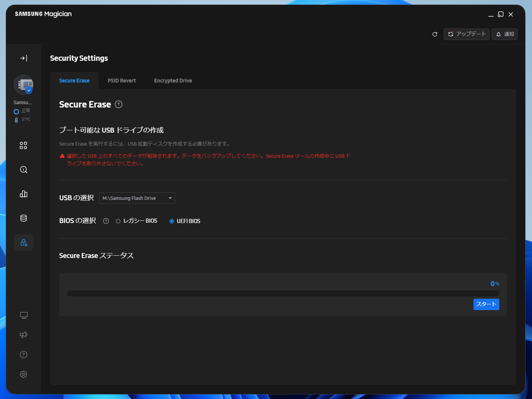Viewport: 532px width, 399px height.
Task: Switch to the Secure Erase tab
Action: (74, 81)
